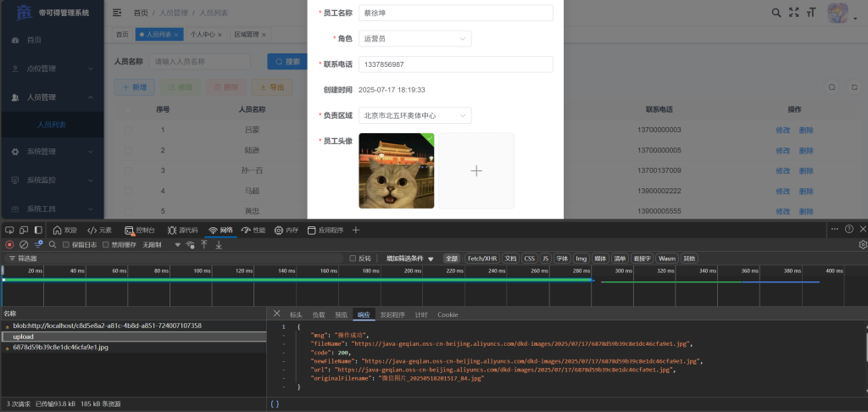
Task: Click the uploaded cat avatar thumbnail
Action: (396, 170)
